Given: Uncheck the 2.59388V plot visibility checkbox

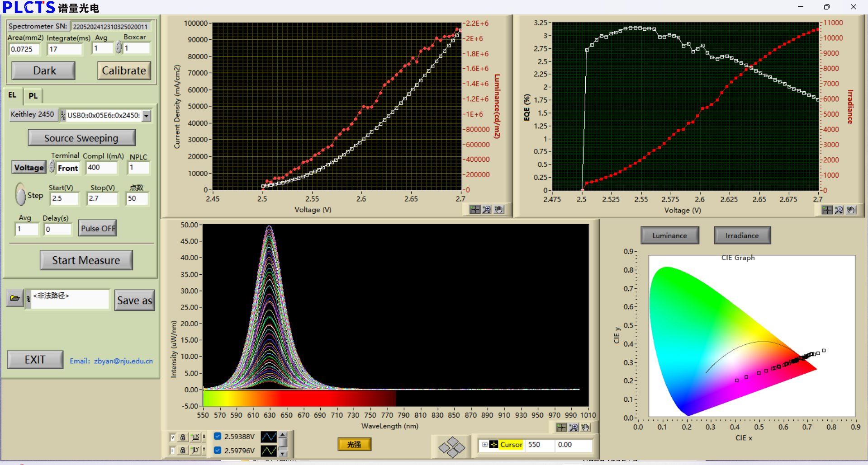Looking at the screenshot, I should click(x=218, y=437).
